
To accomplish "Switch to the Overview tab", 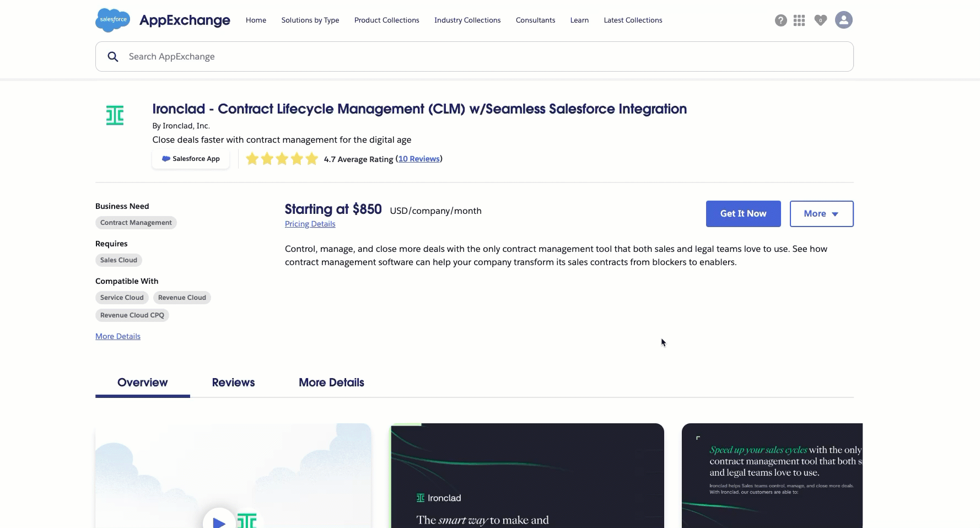I will [143, 382].
